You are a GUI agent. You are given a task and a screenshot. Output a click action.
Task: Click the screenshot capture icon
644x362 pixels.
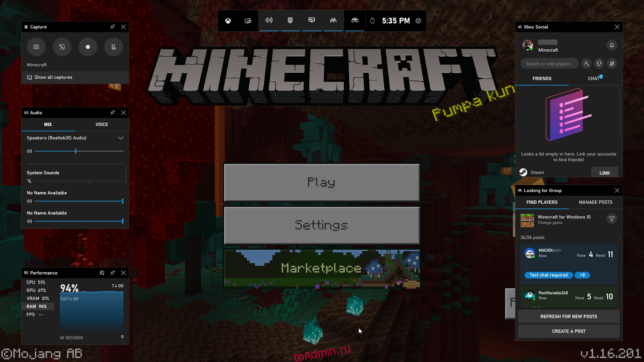(36, 46)
